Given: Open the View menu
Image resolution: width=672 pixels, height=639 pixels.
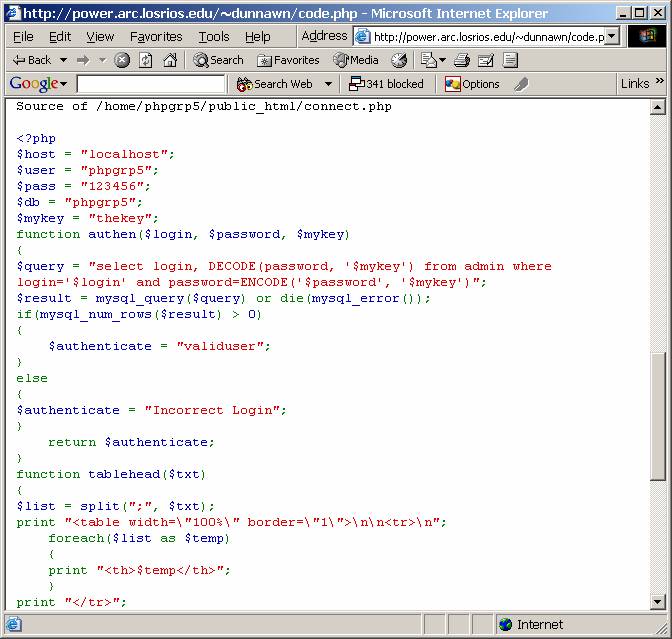Looking at the screenshot, I should click(100, 37).
